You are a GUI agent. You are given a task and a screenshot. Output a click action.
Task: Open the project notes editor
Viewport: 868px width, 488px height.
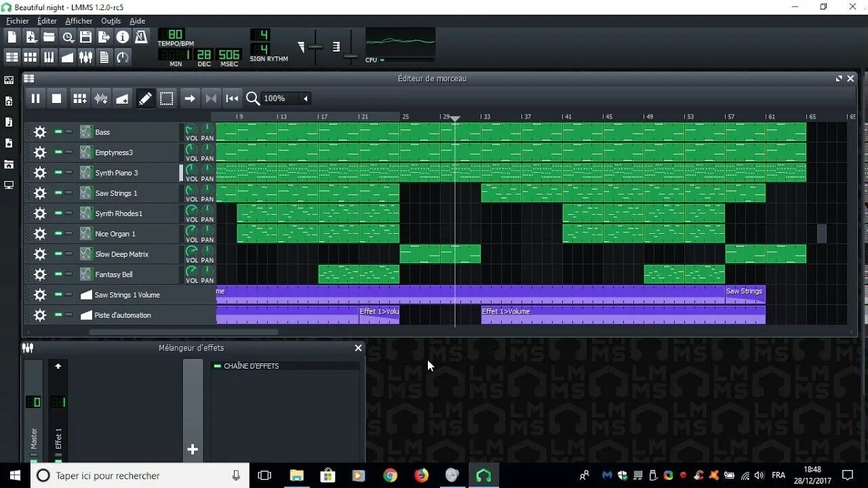click(104, 57)
